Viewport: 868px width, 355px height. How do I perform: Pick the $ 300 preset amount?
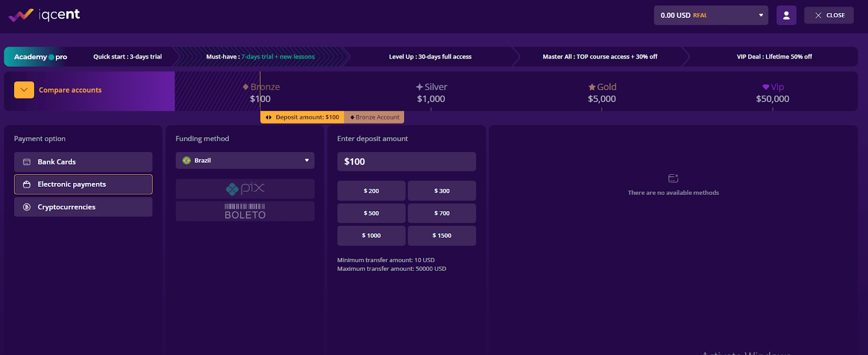pos(442,191)
